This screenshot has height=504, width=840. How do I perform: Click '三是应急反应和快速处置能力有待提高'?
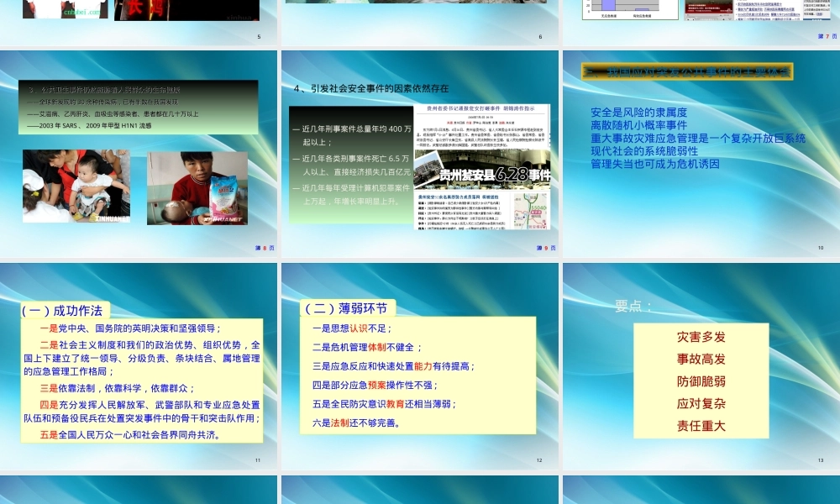[393, 366]
